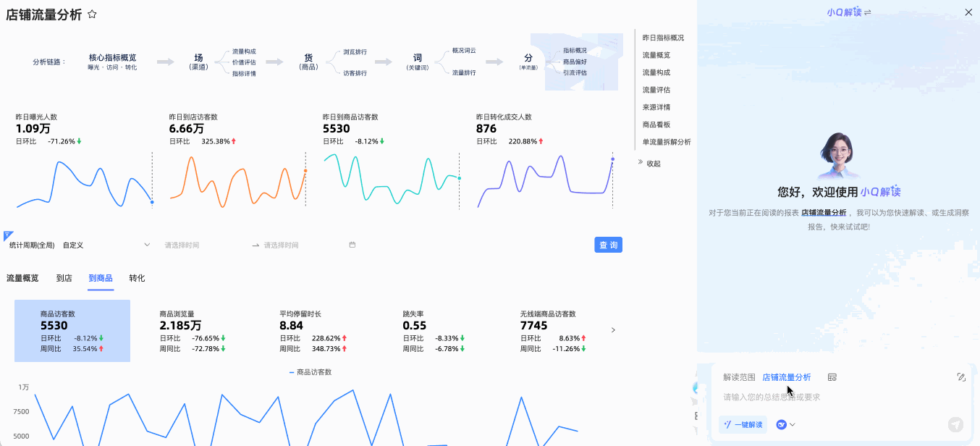Click the 店铺流量分析 scope link in chat box
This screenshot has width=980, height=446.
786,377
